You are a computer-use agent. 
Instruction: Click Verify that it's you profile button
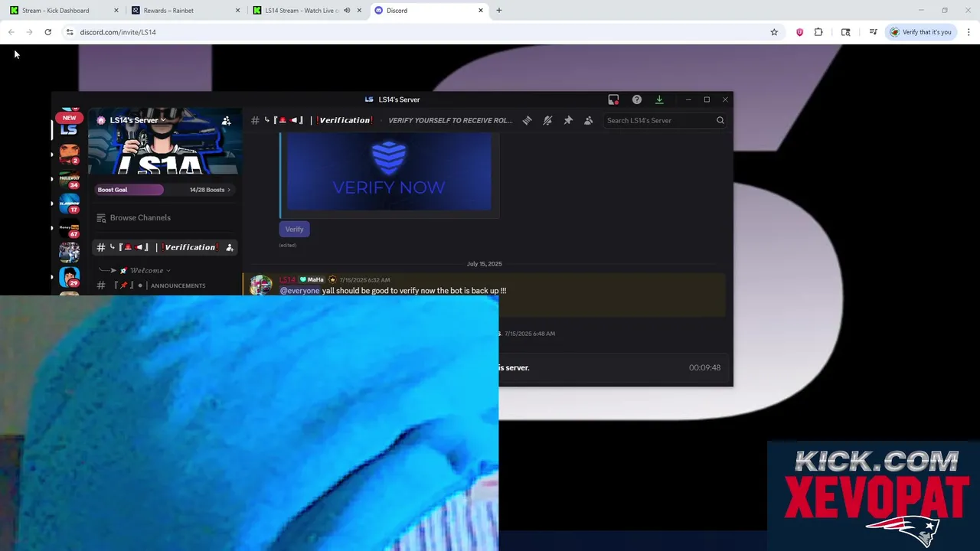tap(920, 32)
